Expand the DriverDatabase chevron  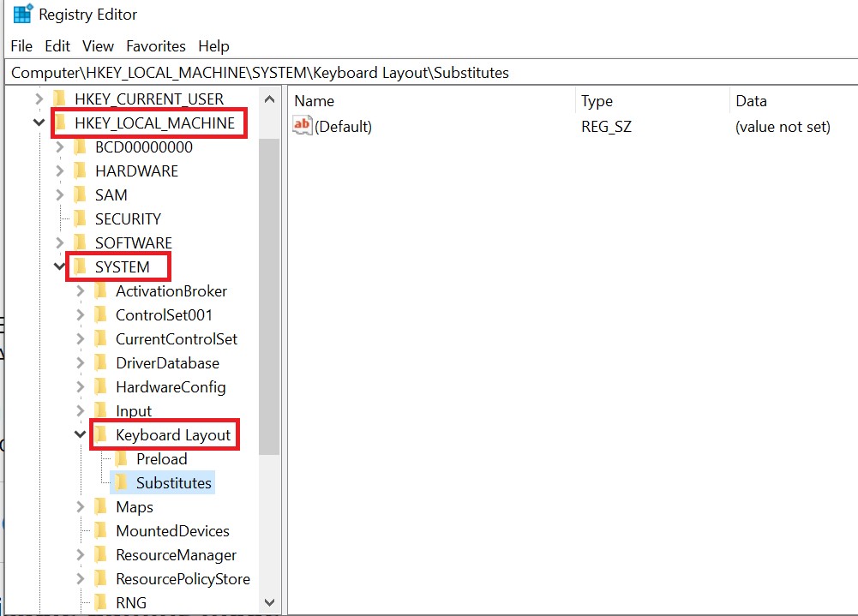click(81, 362)
